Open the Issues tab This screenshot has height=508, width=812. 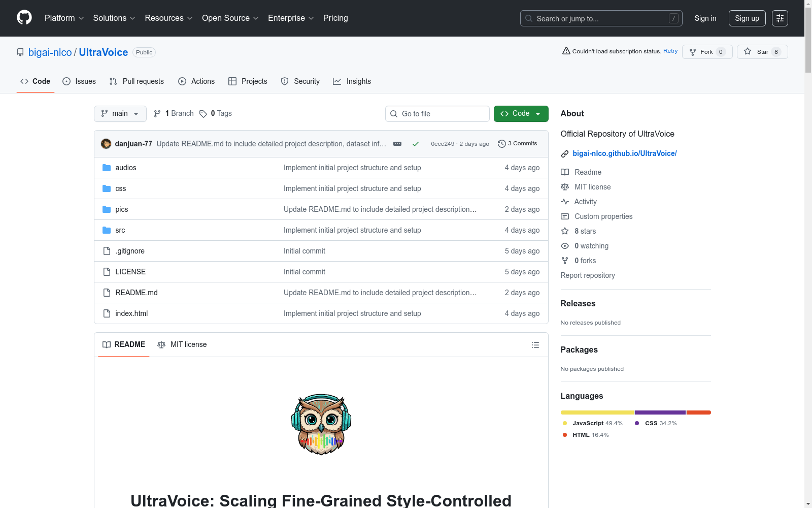[x=79, y=81]
